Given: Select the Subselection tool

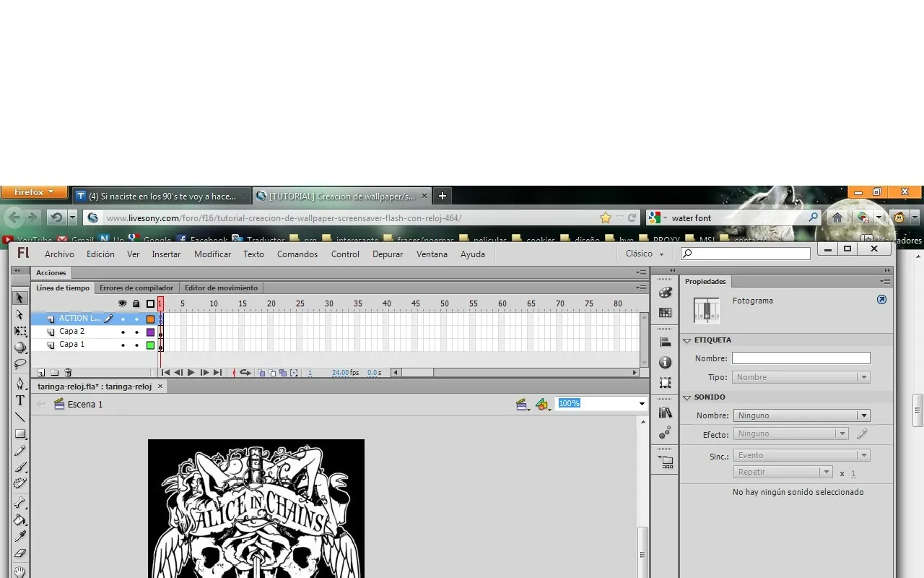Looking at the screenshot, I should (20, 315).
